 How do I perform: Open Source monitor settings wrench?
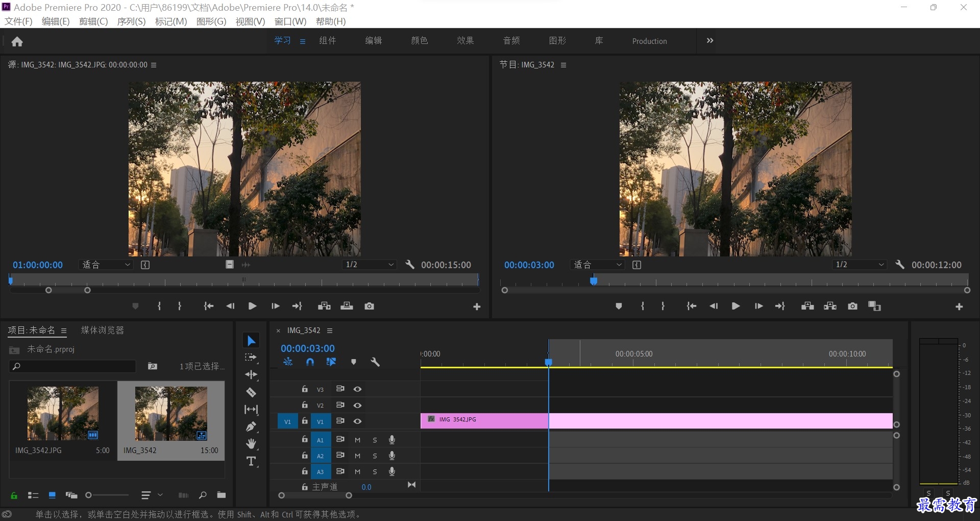(x=409, y=265)
